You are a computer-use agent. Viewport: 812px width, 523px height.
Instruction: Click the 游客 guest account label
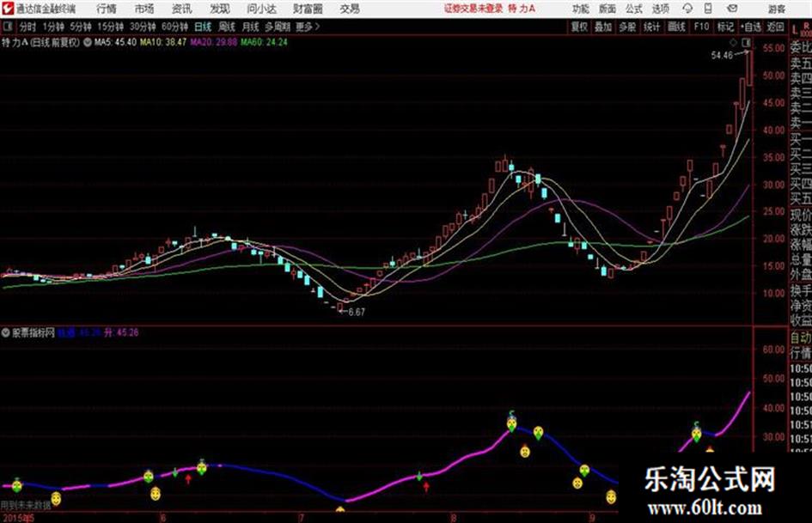pyautogui.click(x=777, y=9)
